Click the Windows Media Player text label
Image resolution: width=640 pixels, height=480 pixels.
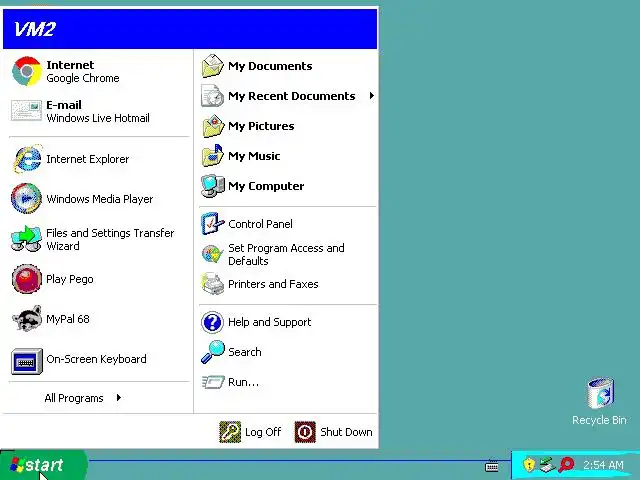tap(100, 199)
